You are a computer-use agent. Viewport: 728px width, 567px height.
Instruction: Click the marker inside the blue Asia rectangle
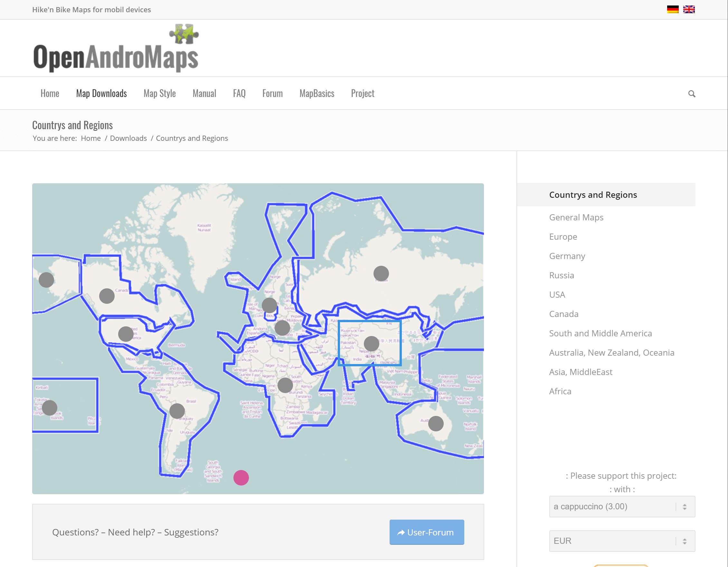point(371,343)
